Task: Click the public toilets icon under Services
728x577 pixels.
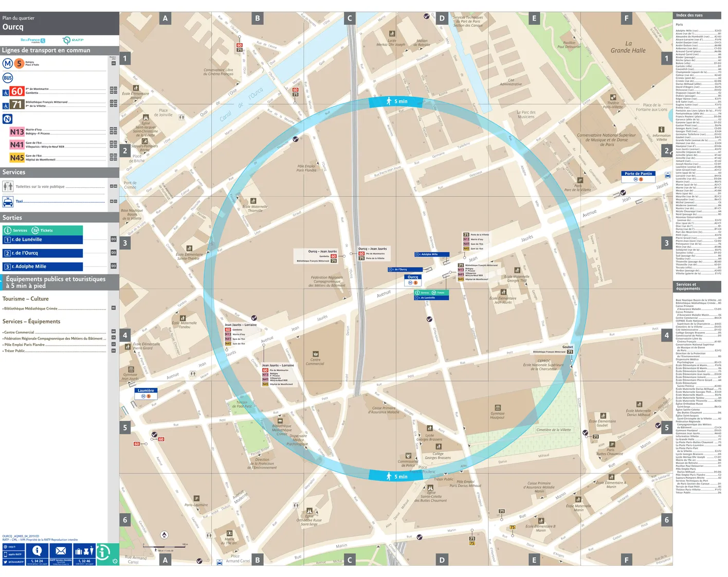Action: pyautogui.click(x=8, y=186)
